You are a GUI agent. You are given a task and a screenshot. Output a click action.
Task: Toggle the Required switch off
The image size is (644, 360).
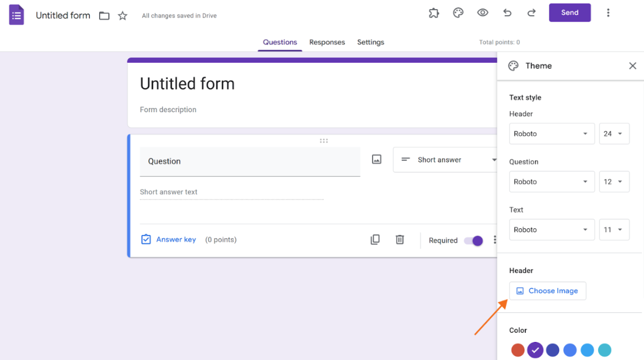point(473,241)
